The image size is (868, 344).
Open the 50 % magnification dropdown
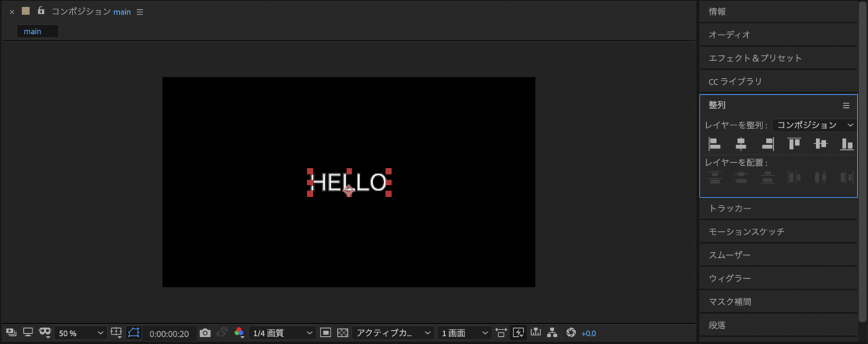tap(80, 333)
